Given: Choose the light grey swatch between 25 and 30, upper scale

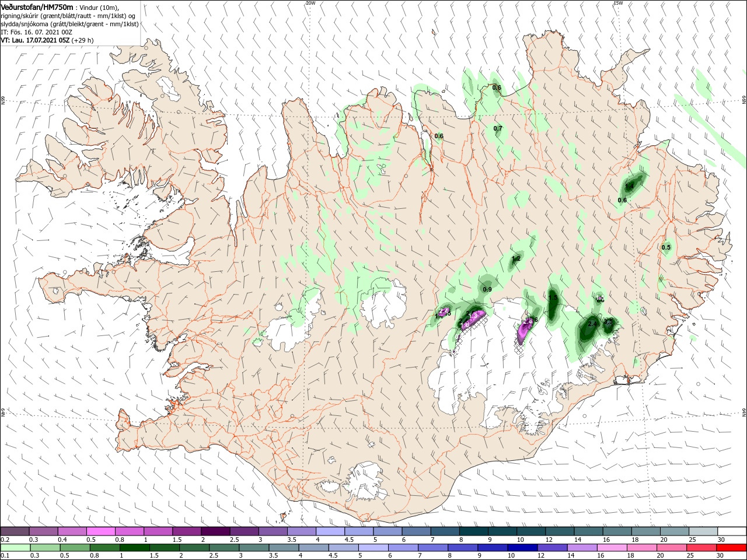Looking at the screenshot, I should tap(703, 531).
